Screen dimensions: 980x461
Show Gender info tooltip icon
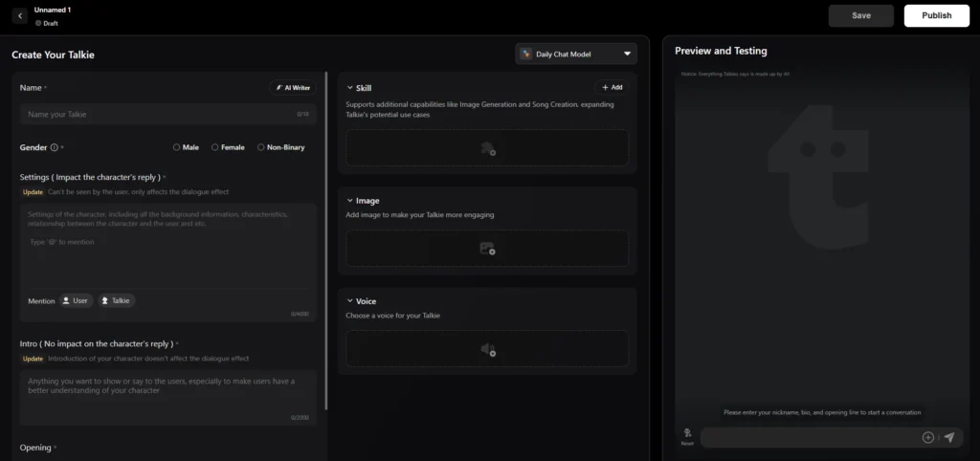55,147
